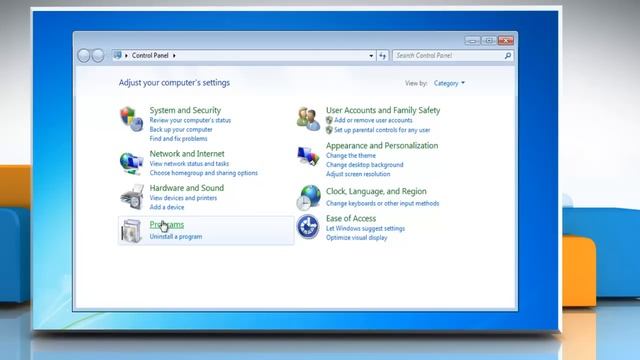Click the Forward navigation button
Viewport: 640px width, 360px height.
click(98, 56)
